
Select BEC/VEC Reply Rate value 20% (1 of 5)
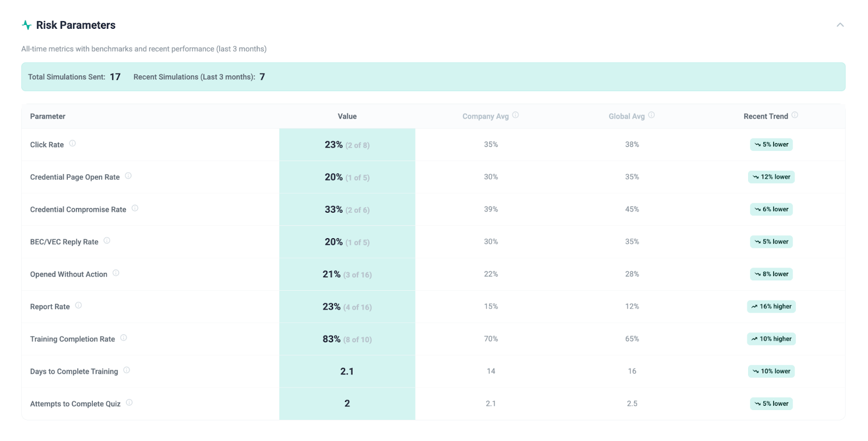[347, 242]
